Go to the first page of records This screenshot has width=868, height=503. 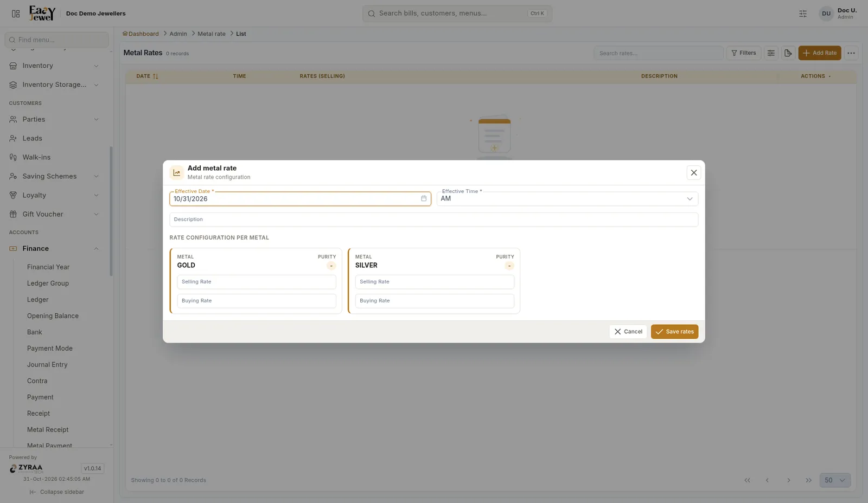747,480
